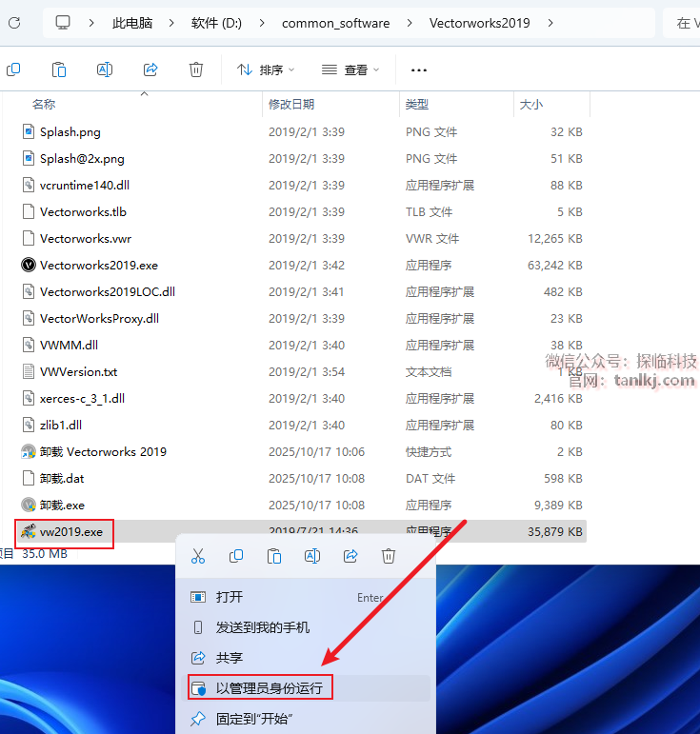Click the delete icon in the top toolbar
Viewport: 700px width, 734px height.
196,69
